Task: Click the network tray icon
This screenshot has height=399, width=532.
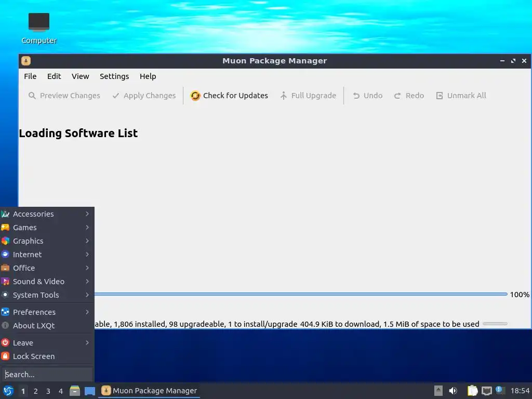Action: click(486, 391)
